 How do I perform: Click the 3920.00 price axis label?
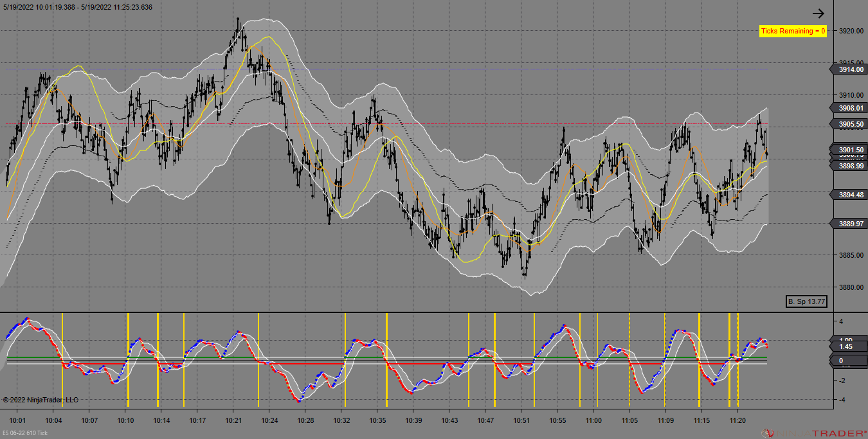click(851, 31)
